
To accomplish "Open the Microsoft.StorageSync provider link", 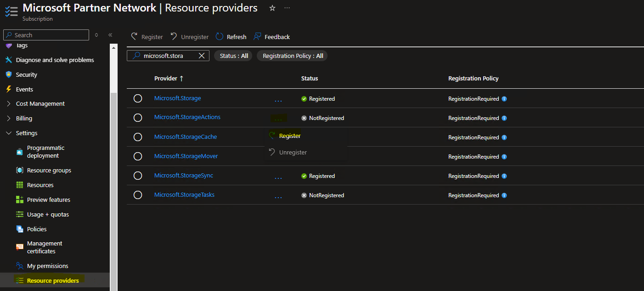I will (x=184, y=176).
